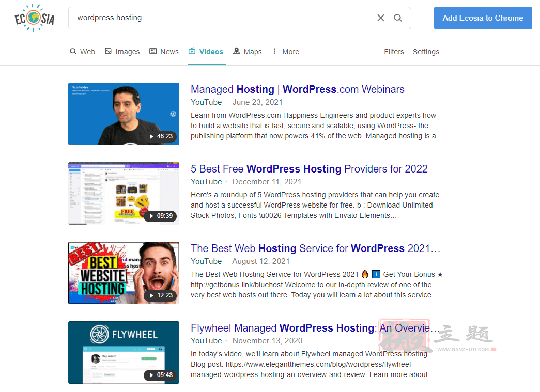The height and width of the screenshot is (392, 540).
Task: Click the More three-dots icon
Action: 275,51
